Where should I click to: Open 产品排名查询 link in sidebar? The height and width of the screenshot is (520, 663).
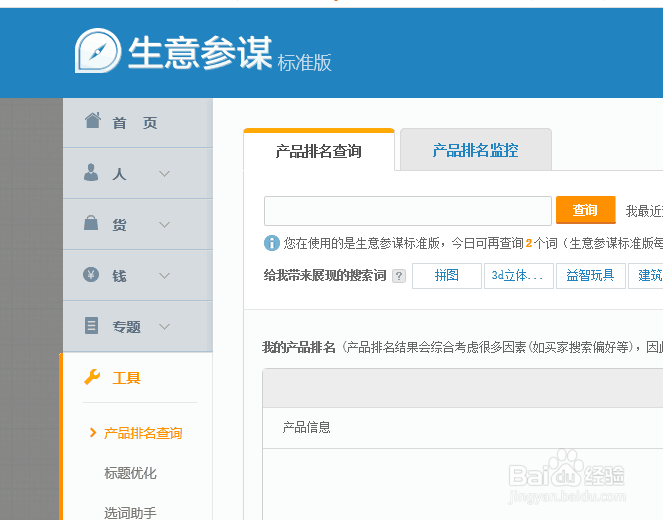tap(143, 433)
